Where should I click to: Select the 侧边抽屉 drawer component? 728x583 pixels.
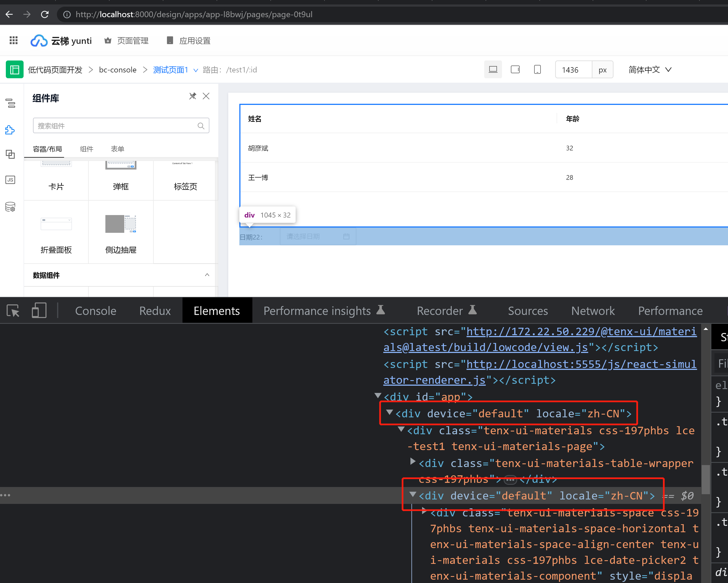(x=121, y=232)
